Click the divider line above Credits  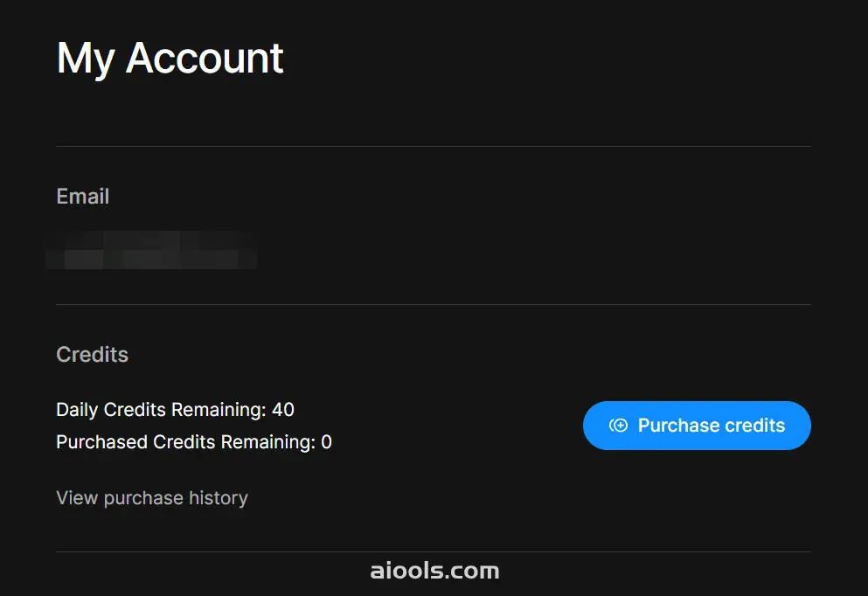[x=434, y=304]
